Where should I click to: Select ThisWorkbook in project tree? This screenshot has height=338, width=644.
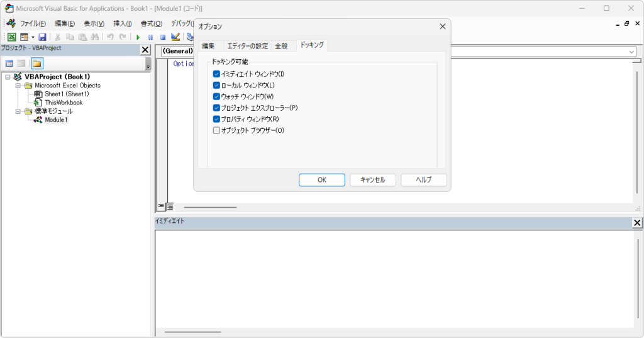pos(64,103)
